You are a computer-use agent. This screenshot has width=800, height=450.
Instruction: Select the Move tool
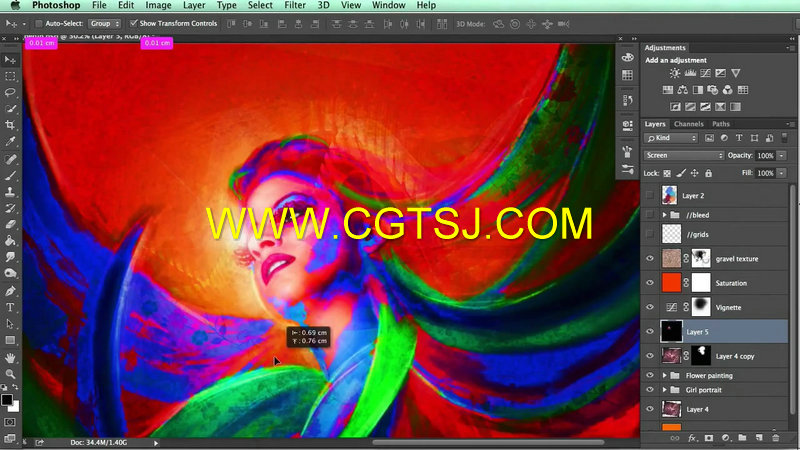(10, 60)
